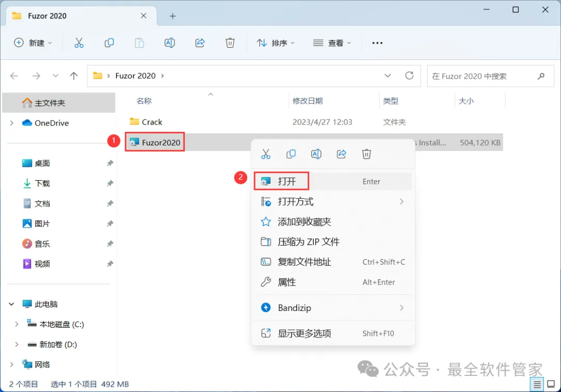
Task: Open 文档 in the sidebar
Action: tap(42, 203)
